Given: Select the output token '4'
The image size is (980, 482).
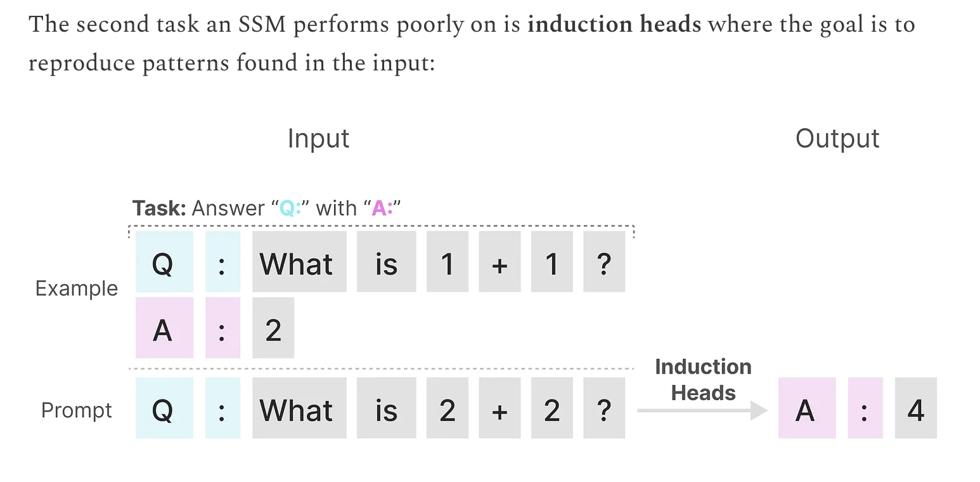Looking at the screenshot, I should [x=915, y=408].
